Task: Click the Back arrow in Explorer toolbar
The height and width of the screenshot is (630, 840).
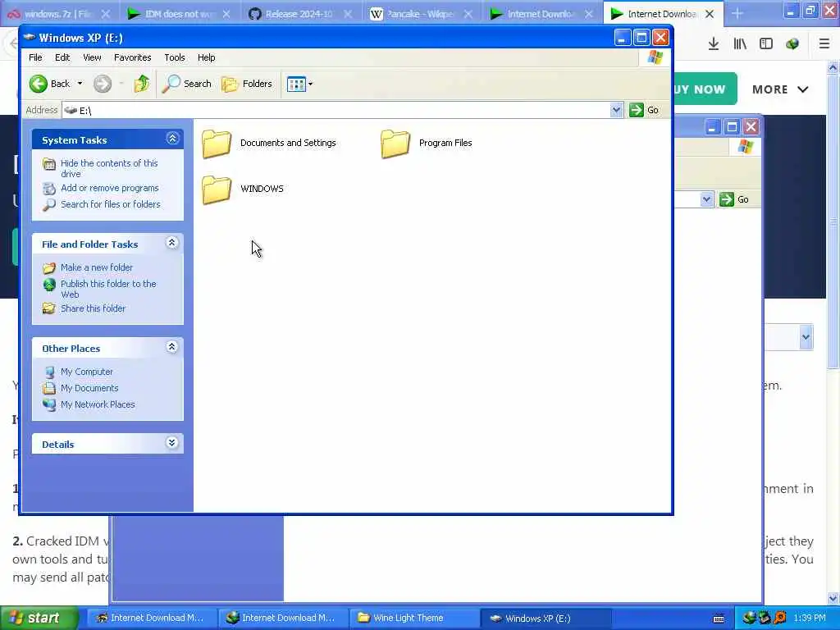Action: 39,84
